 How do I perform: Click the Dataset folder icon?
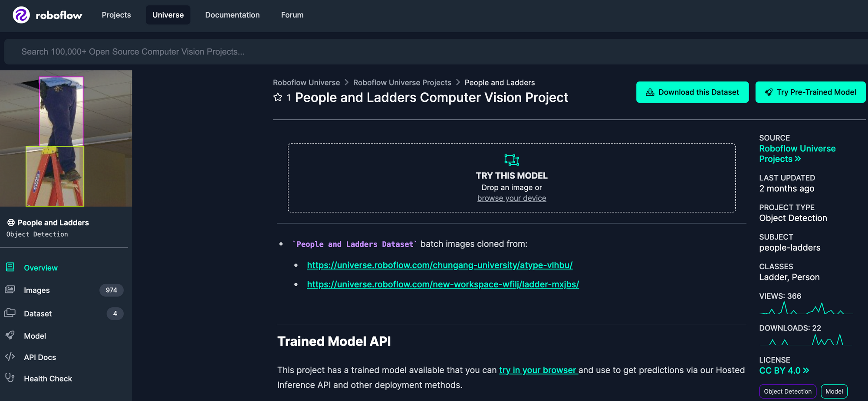pyautogui.click(x=10, y=313)
